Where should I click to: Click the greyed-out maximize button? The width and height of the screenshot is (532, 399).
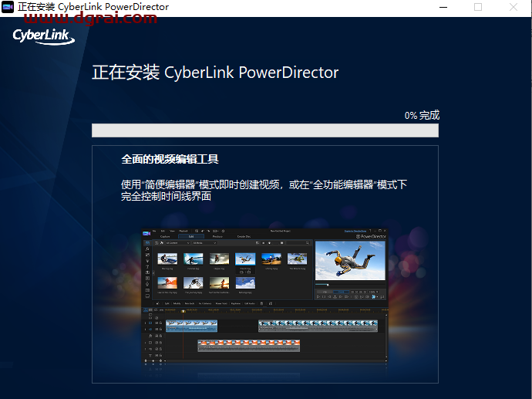tap(478, 7)
